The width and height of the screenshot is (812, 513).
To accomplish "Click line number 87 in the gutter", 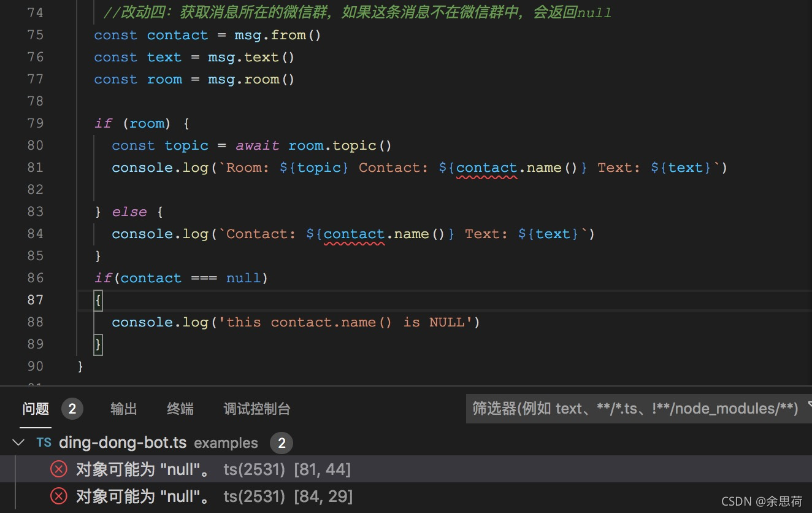I will (36, 300).
